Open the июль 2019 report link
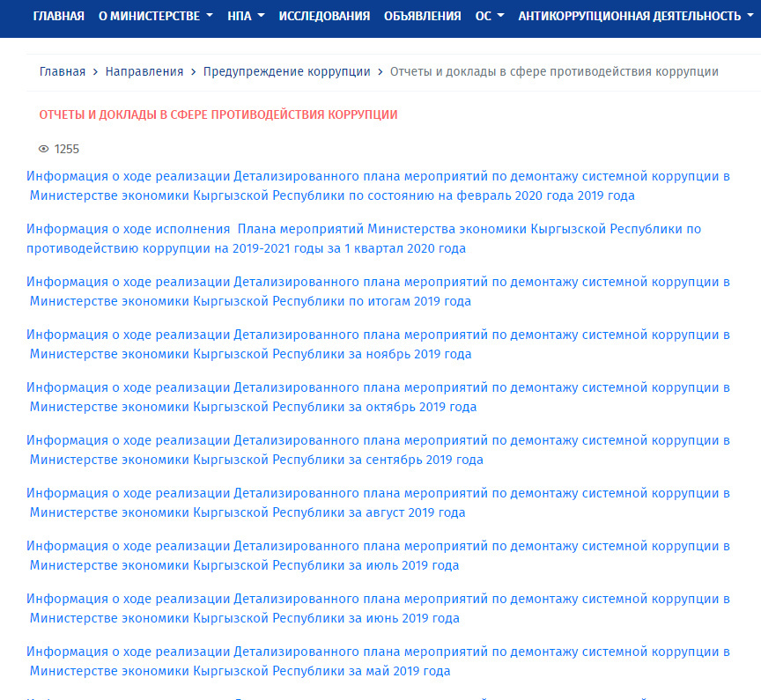Image resolution: width=761 pixels, height=700 pixels. (x=378, y=556)
